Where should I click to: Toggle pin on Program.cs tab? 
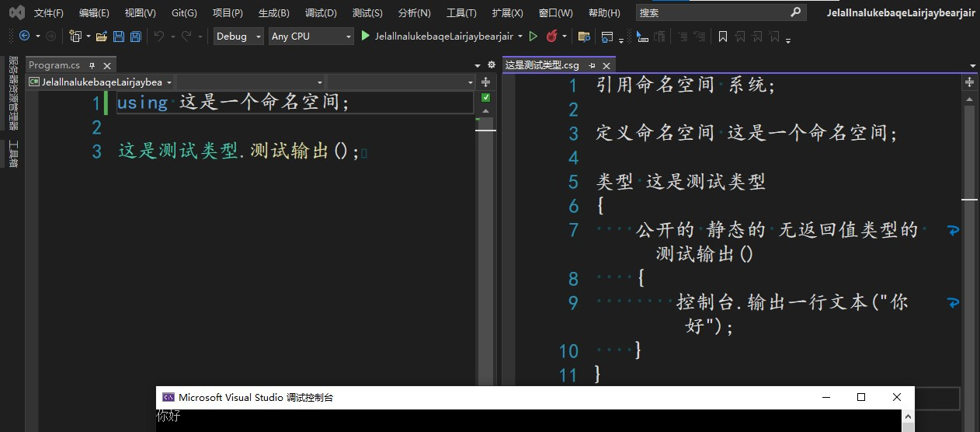(92, 66)
